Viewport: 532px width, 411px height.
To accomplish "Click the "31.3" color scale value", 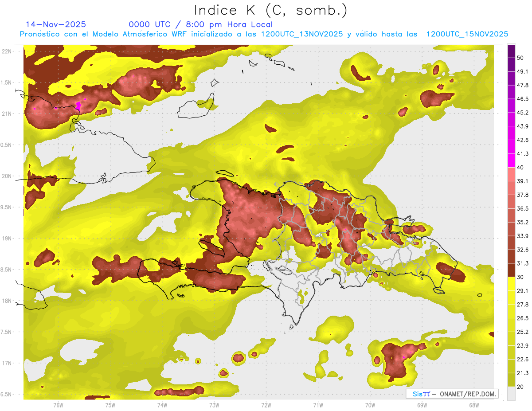I will (522, 263).
